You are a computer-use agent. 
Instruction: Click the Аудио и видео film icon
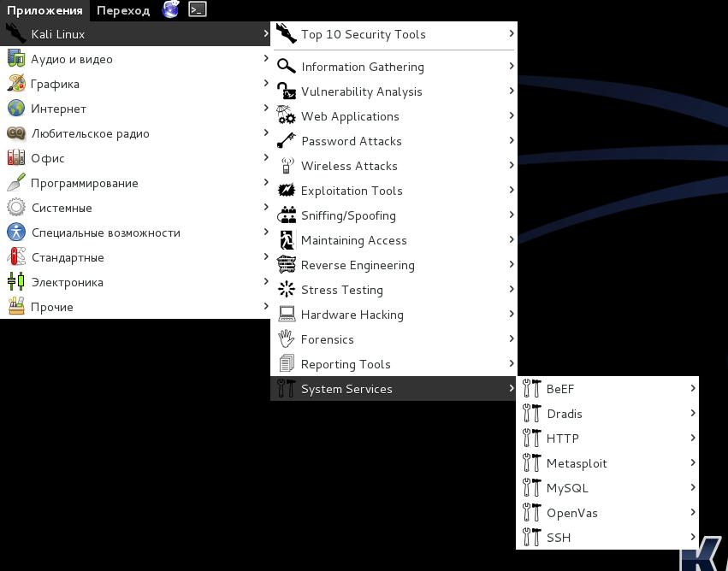pos(16,58)
